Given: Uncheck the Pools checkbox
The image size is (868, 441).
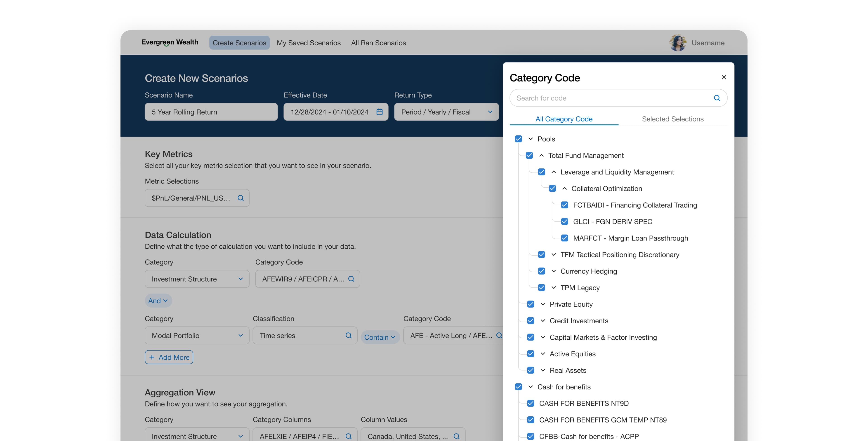Looking at the screenshot, I should pos(518,139).
